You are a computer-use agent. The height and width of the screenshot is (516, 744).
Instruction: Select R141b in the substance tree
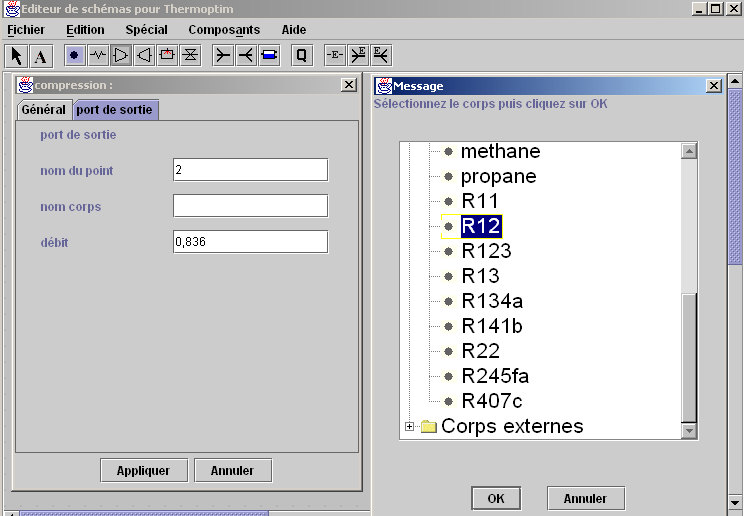tap(492, 327)
